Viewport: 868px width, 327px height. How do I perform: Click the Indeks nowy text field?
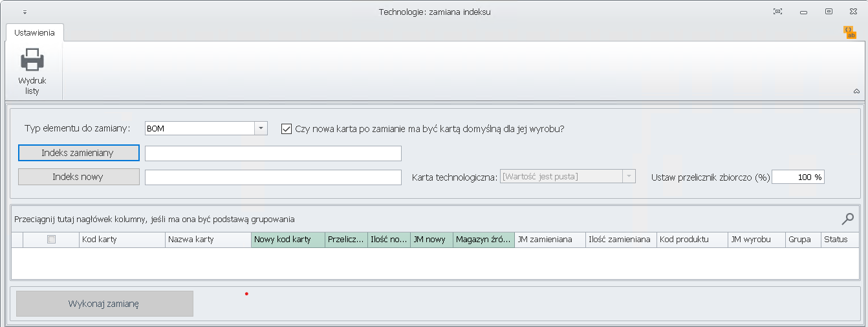(x=273, y=177)
